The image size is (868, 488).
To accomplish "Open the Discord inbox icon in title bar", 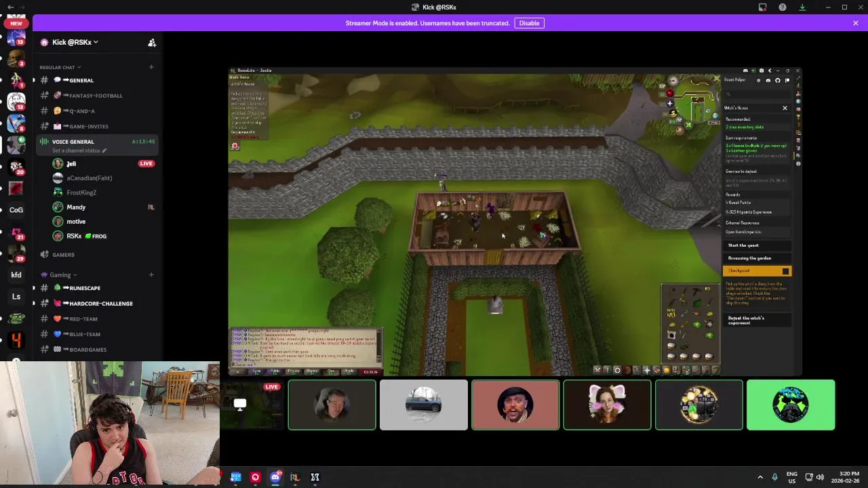I will coord(763,7).
